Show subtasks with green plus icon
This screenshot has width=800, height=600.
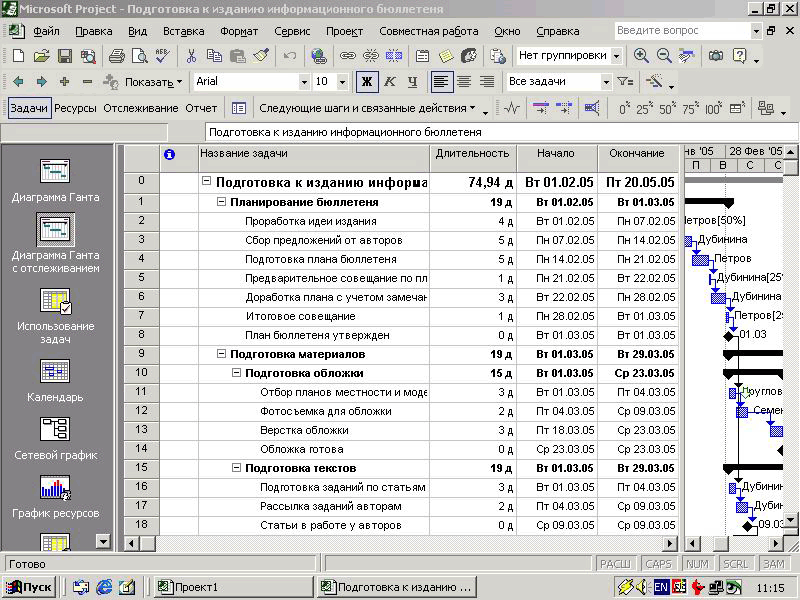coord(64,82)
